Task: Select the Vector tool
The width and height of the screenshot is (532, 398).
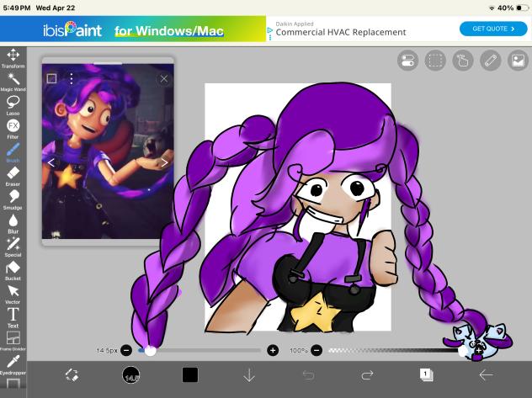Action: 13,295
